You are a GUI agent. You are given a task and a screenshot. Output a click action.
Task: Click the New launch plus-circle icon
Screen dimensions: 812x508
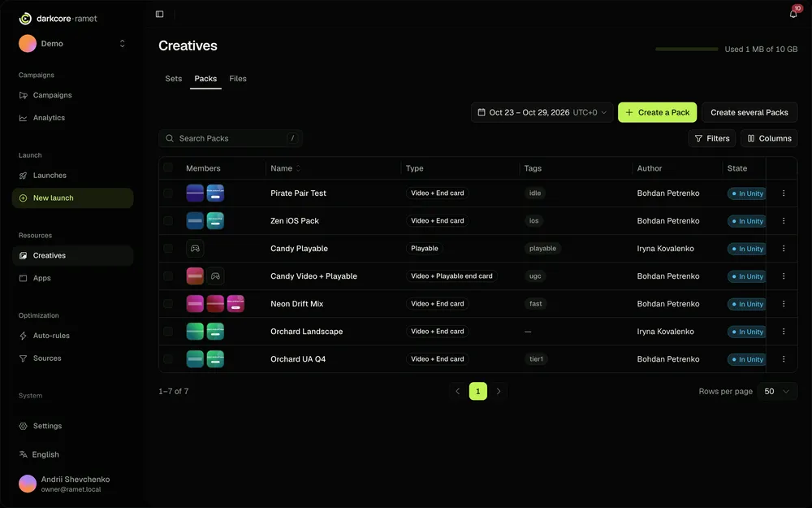click(24, 198)
